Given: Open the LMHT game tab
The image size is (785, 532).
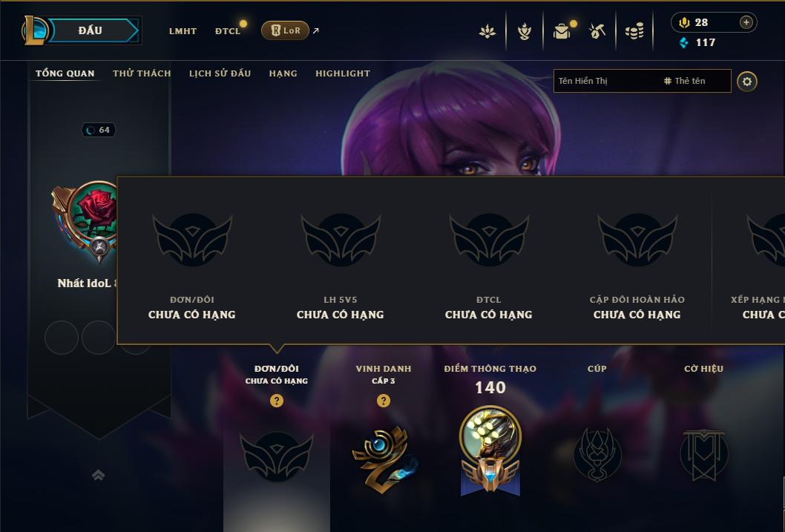Looking at the screenshot, I should (183, 31).
